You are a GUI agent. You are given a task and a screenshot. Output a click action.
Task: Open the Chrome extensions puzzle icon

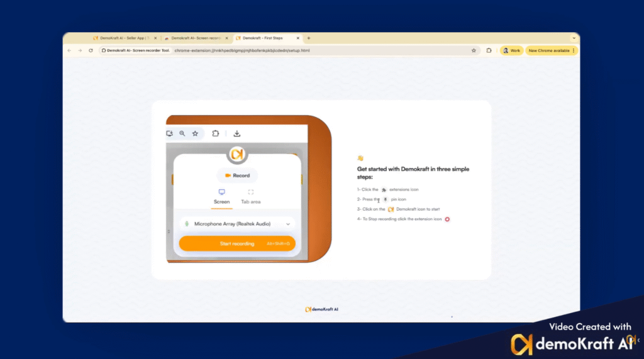pos(489,50)
